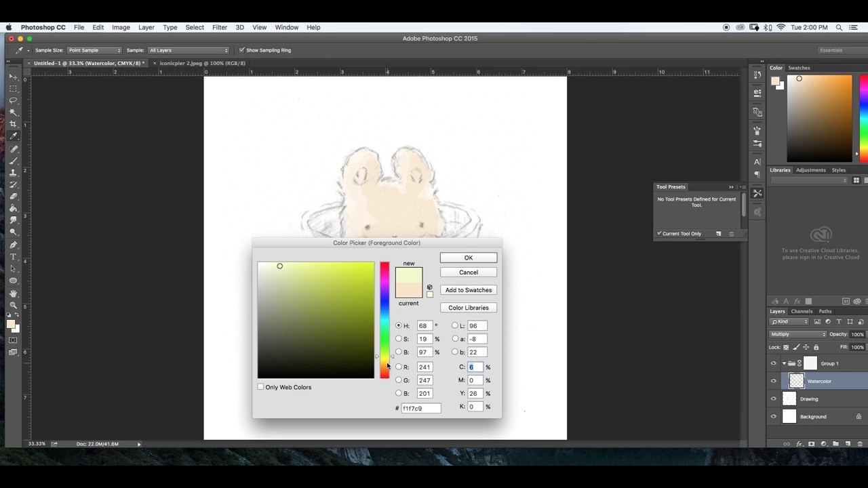Expand the Tool Presets panel menu
Screen dimensions: 868x488
tap(743, 187)
